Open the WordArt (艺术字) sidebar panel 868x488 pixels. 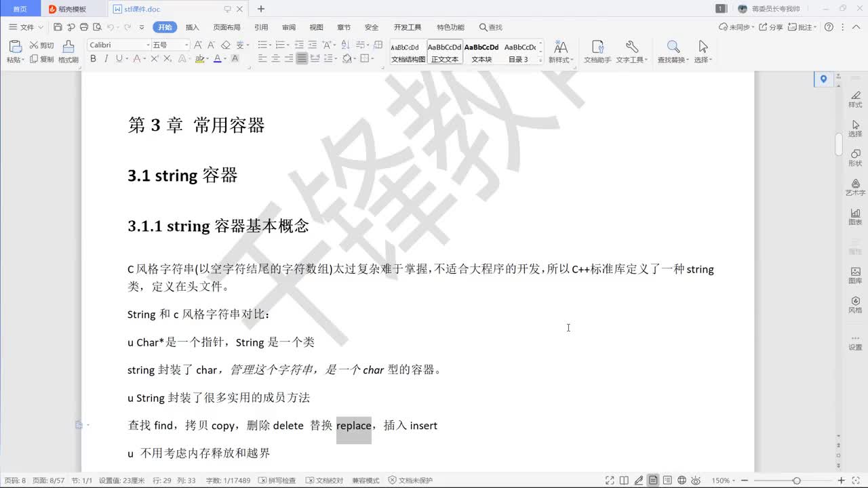pyautogui.click(x=855, y=187)
